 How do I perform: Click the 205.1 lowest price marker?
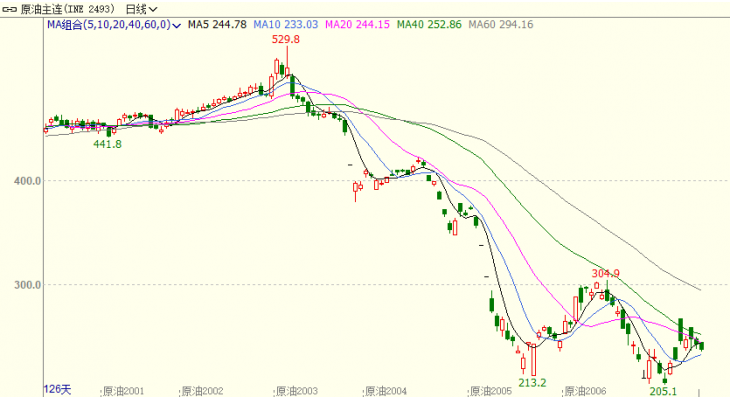pos(664,391)
